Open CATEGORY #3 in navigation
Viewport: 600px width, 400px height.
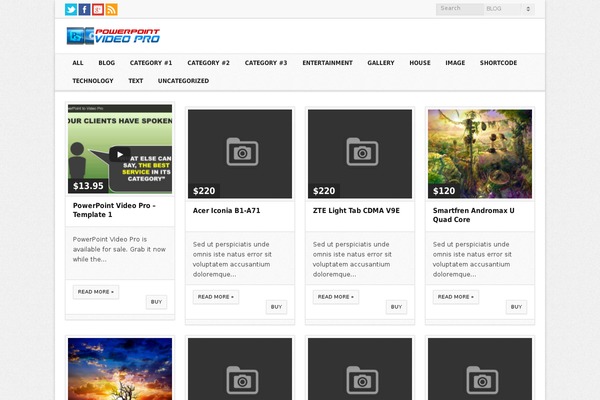(266, 63)
